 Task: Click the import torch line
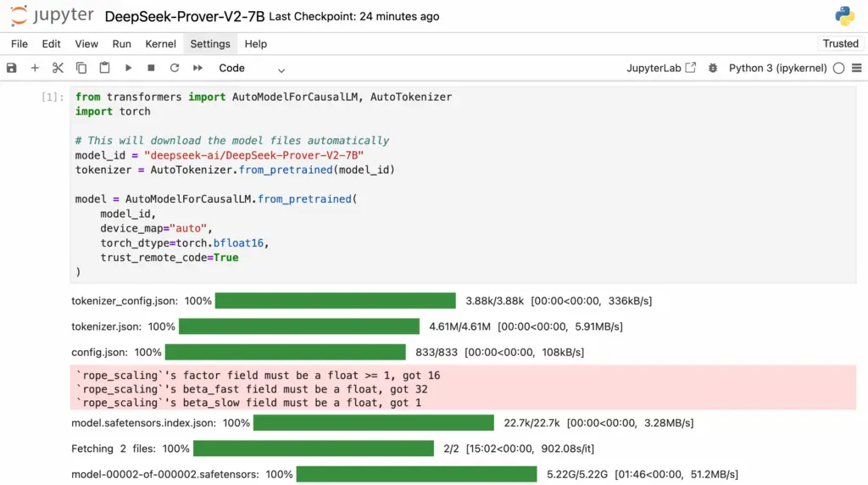pos(113,111)
